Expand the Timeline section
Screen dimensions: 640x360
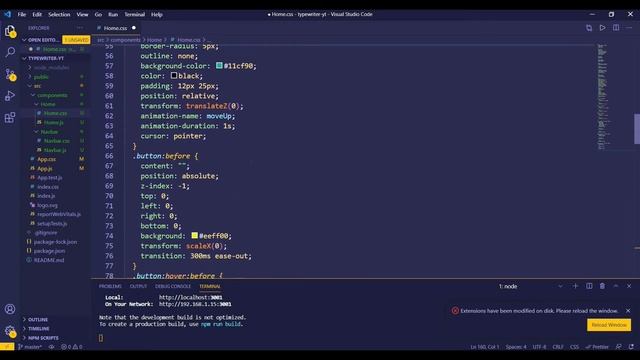38,329
